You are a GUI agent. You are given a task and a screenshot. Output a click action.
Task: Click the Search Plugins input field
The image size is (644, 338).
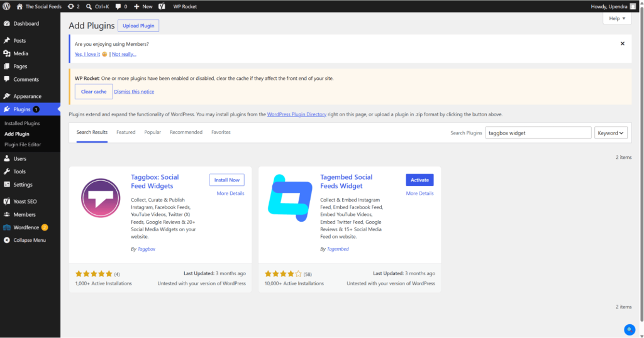538,133
